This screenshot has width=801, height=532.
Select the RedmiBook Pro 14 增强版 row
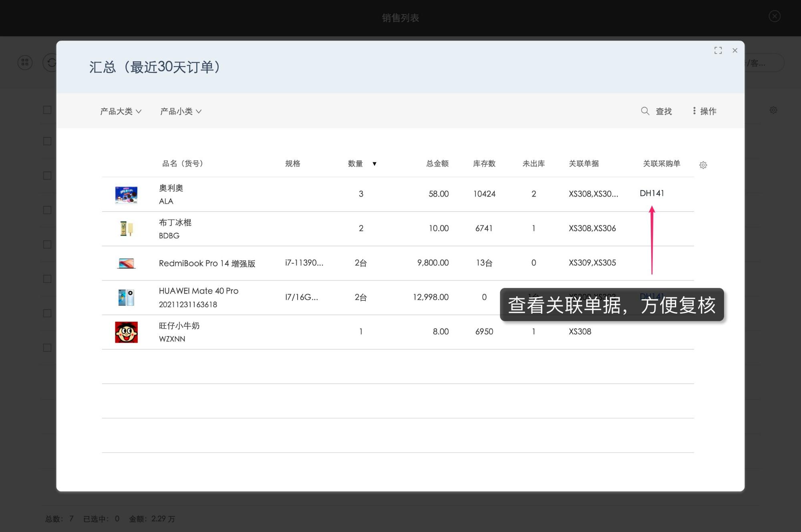tap(207, 263)
